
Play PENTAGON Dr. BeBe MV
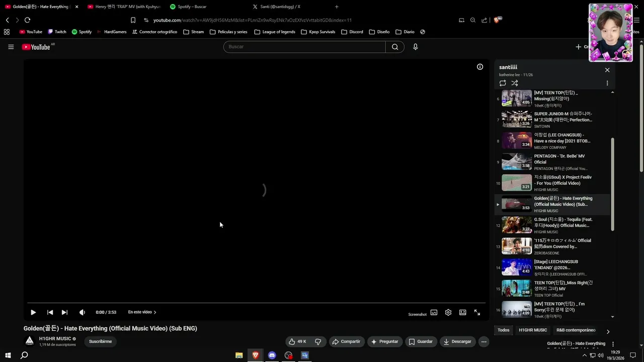click(x=552, y=162)
